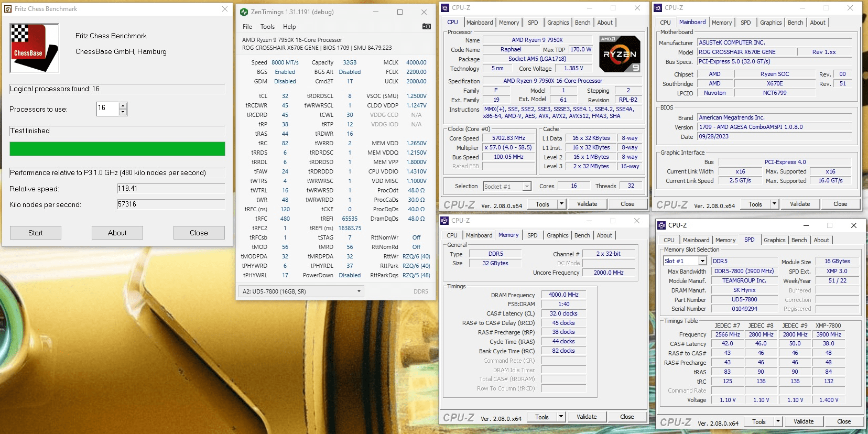Click the CPU-Z icon in CPU-tab window title
Image resolution: width=868 pixels, height=434 pixels.
point(445,8)
